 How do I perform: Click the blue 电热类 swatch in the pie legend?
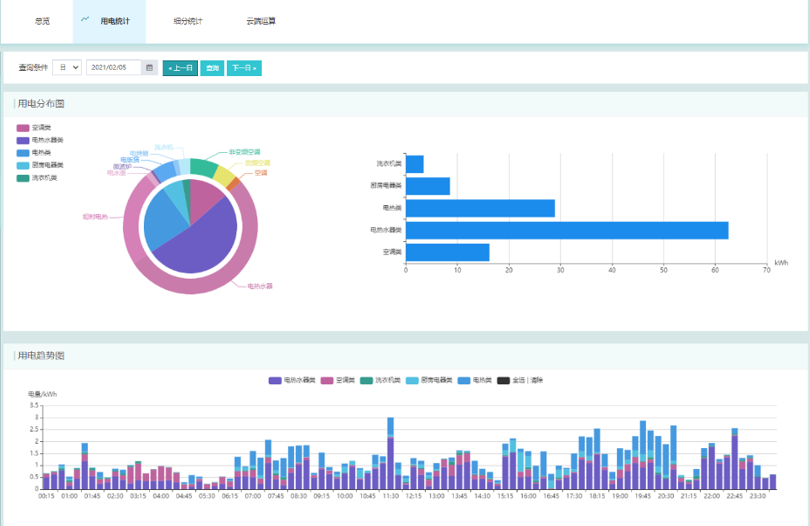(x=23, y=153)
